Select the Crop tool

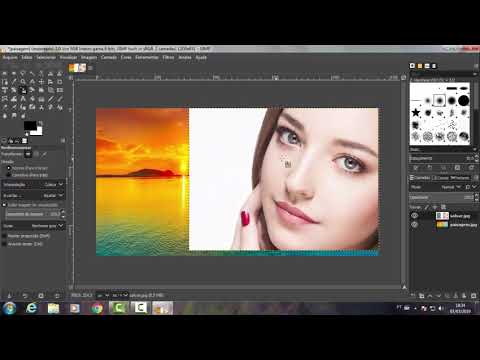[x=60, y=82]
